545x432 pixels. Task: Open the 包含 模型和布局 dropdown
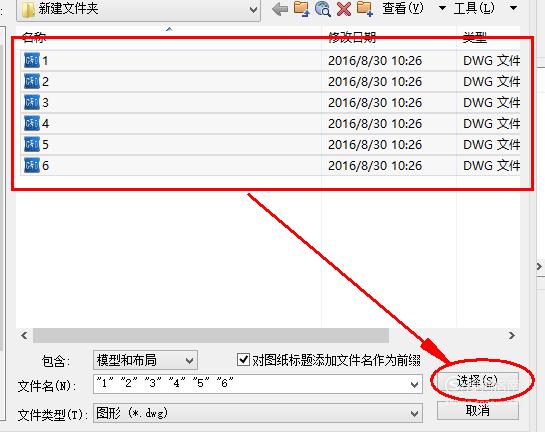[x=145, y=360]
